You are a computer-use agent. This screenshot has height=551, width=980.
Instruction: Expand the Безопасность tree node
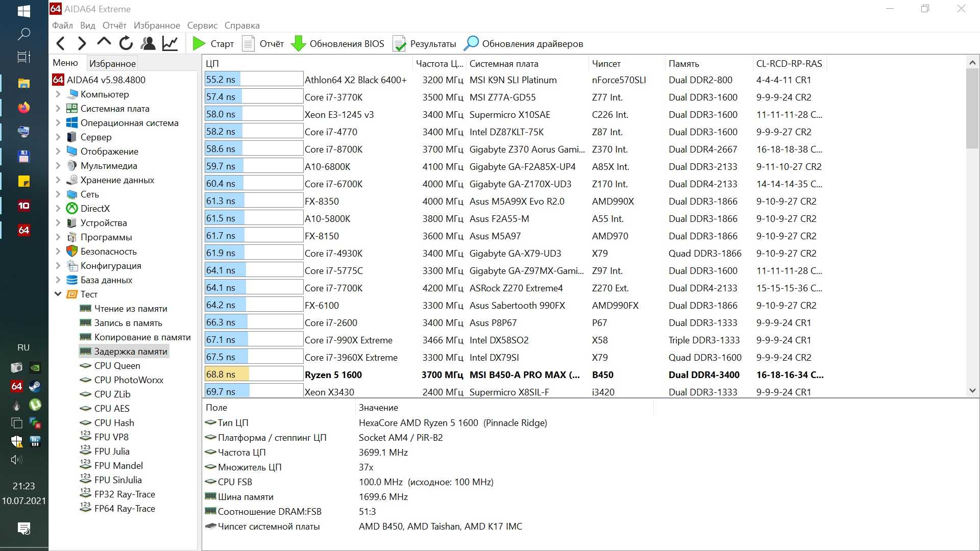58,252
